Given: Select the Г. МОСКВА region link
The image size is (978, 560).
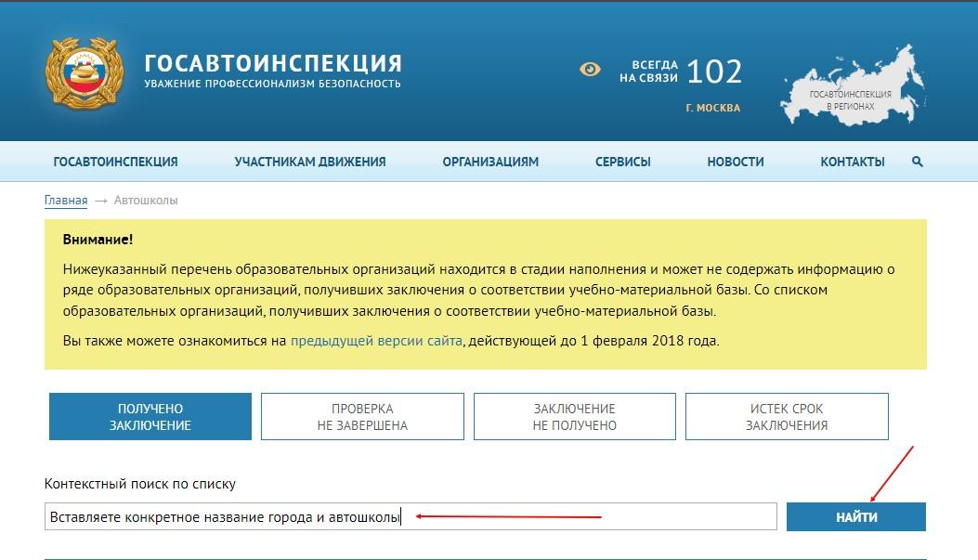Looking at the screenshot, I should (712, 108).
